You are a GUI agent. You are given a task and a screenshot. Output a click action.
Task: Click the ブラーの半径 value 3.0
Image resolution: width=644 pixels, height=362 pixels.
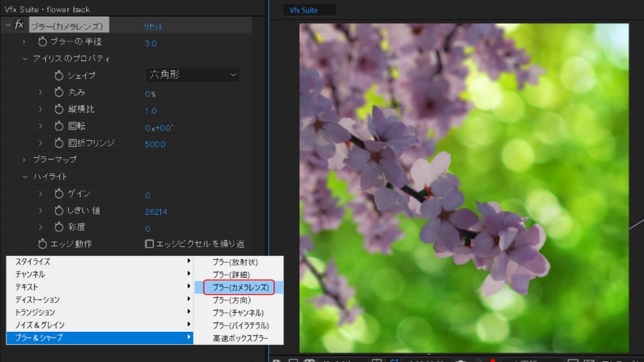[151, 43]
